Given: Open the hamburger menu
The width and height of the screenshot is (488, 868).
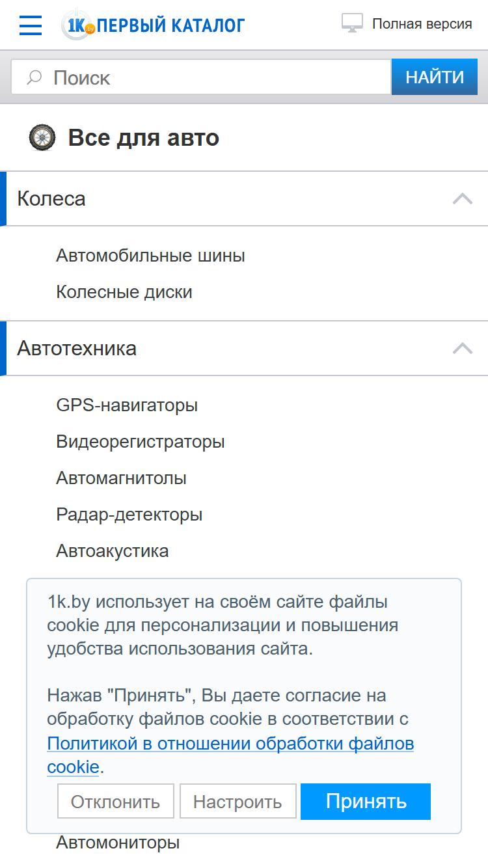Looking at the screenshot, I should click(x=31, y=25).
